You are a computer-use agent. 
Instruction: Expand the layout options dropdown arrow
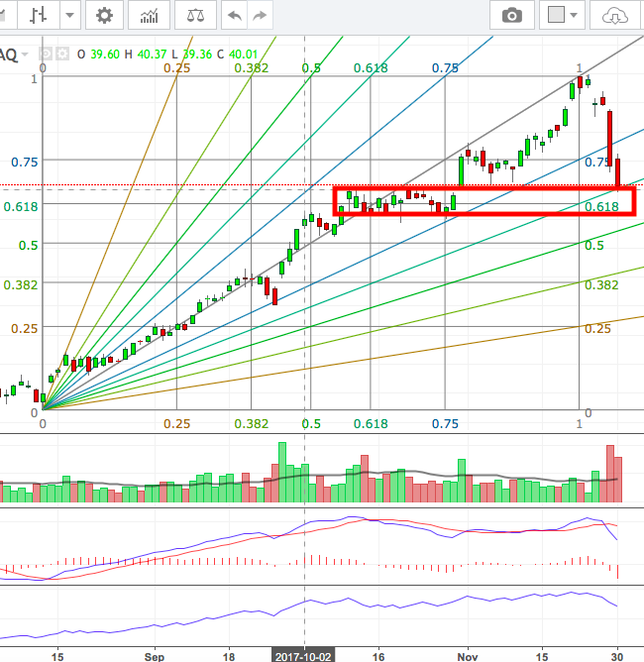point(578,16)
